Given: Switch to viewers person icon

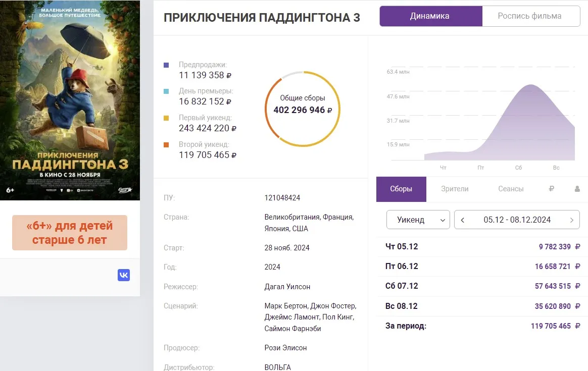Looking at the screenshot, I should 577,189.
